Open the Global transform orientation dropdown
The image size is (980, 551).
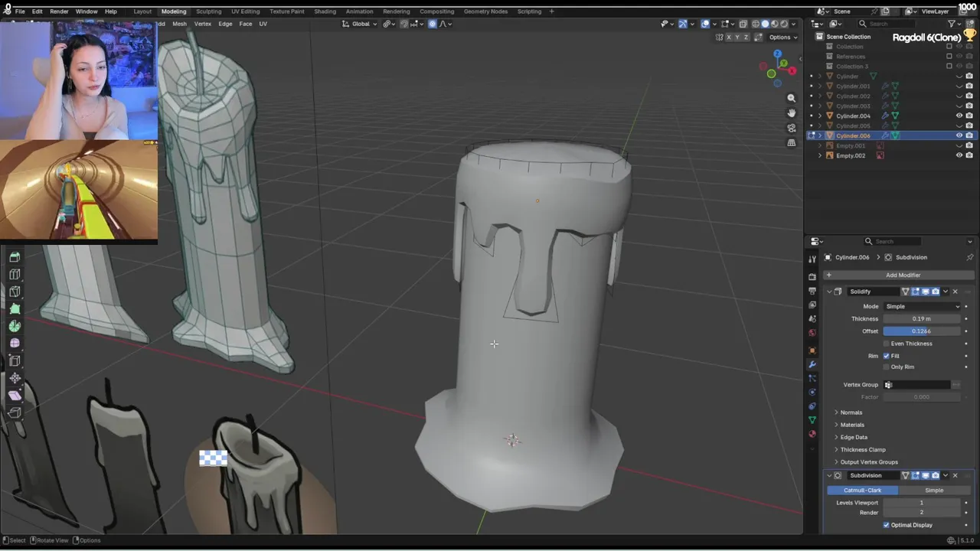point(359,24)
